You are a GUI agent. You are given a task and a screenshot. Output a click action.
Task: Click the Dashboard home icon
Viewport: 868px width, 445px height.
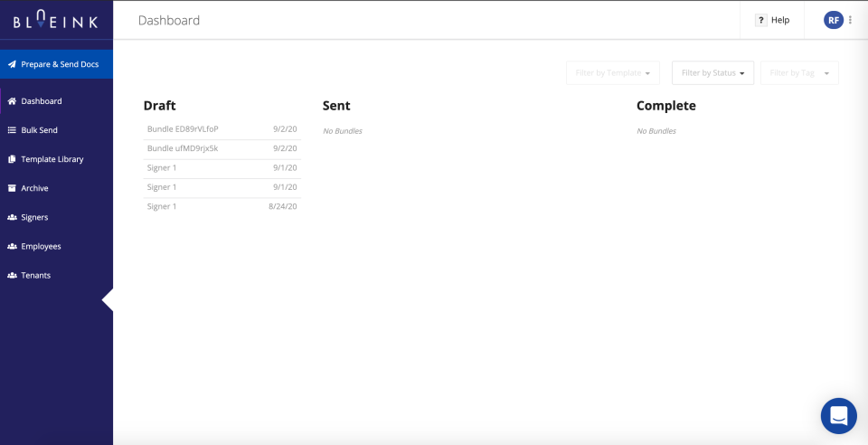click(x=12, y=101)
